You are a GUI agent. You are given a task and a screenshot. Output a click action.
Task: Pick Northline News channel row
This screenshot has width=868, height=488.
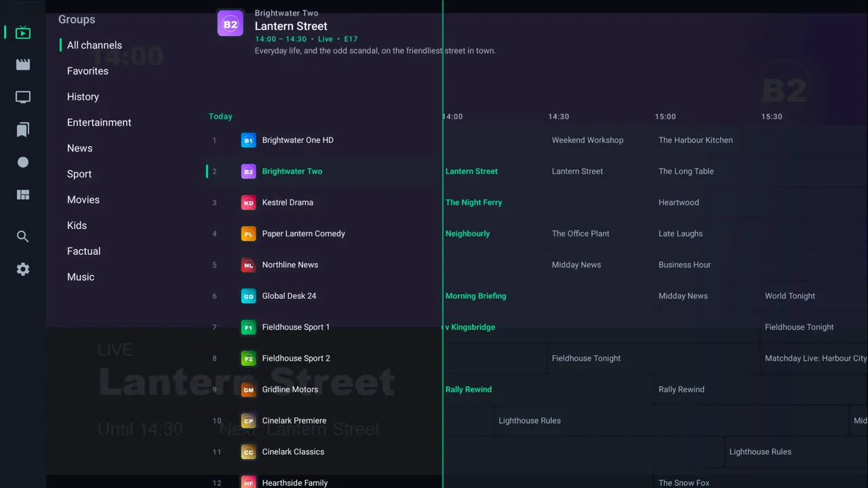pos(323,265)
